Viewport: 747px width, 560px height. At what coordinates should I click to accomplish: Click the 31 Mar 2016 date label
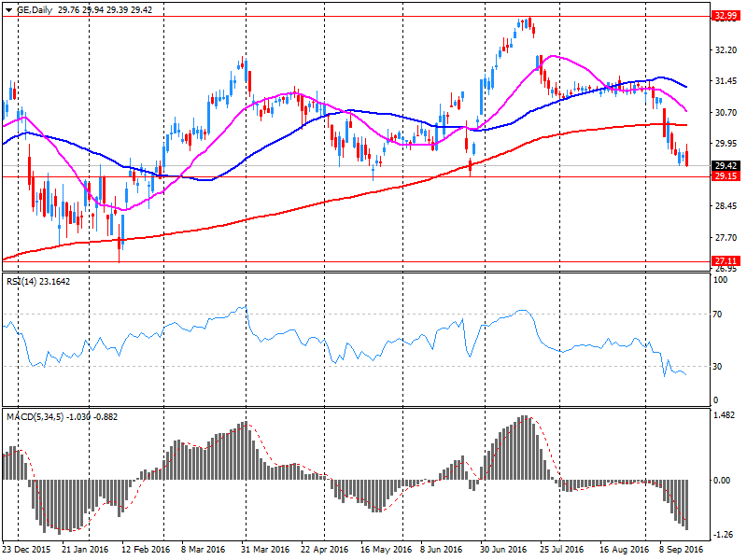click(265, 549)
